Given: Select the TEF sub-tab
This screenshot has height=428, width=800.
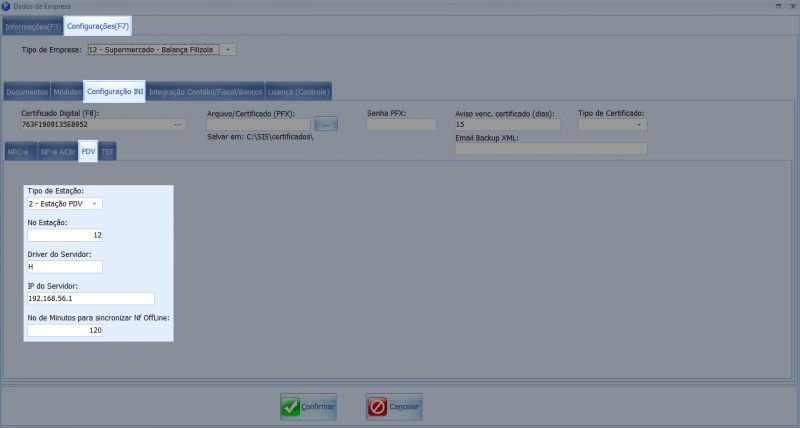Looking at the screenshot, I should click(108, 152).
